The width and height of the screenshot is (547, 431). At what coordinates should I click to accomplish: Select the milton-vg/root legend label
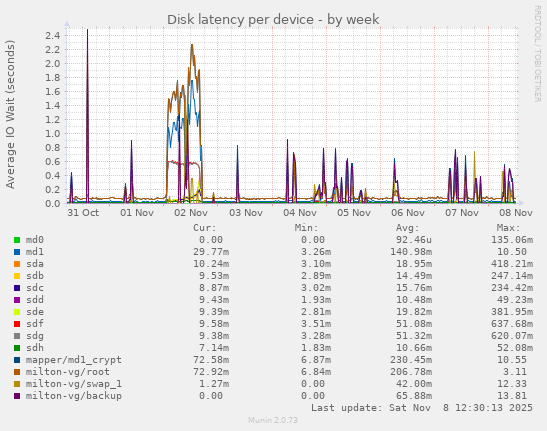point(68,372)
